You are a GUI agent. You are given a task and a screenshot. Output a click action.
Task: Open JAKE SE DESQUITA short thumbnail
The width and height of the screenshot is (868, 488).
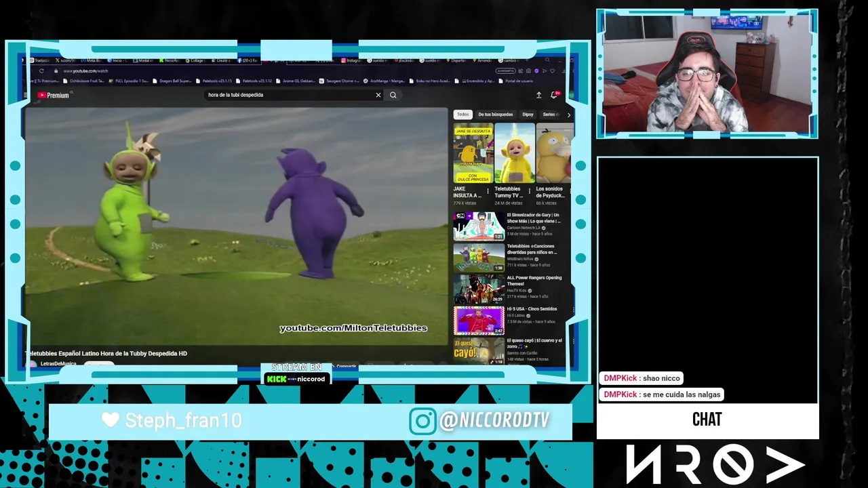473,152
